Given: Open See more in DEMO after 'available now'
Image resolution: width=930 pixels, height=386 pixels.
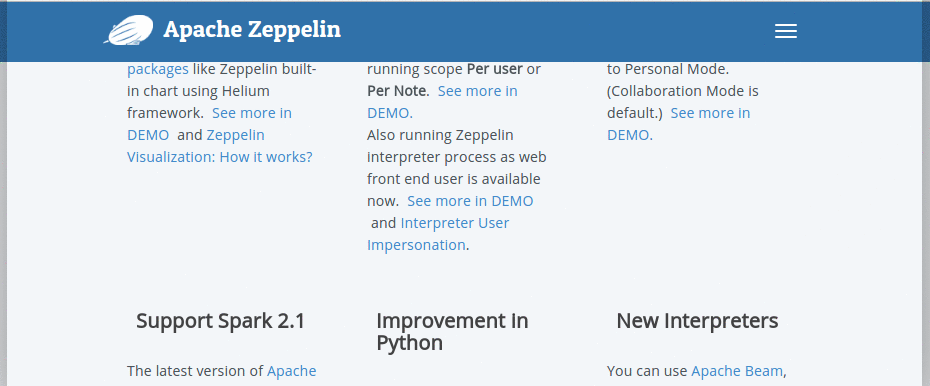Looking at the screenshot, I should (470, 201).
